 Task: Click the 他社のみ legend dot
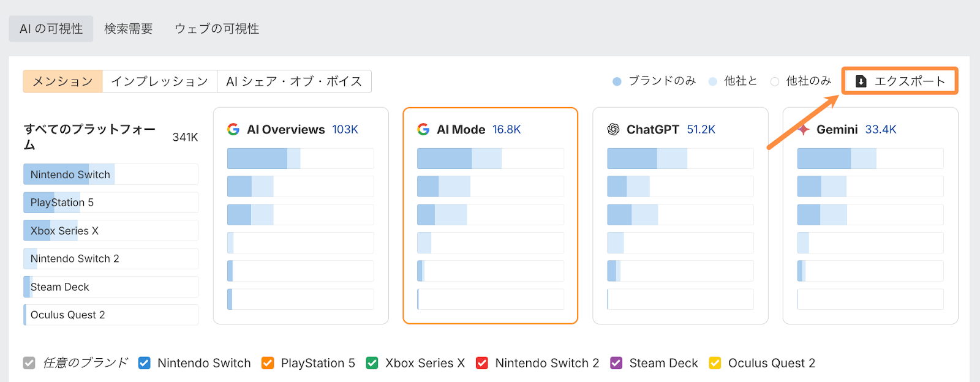tap(775, 81)
